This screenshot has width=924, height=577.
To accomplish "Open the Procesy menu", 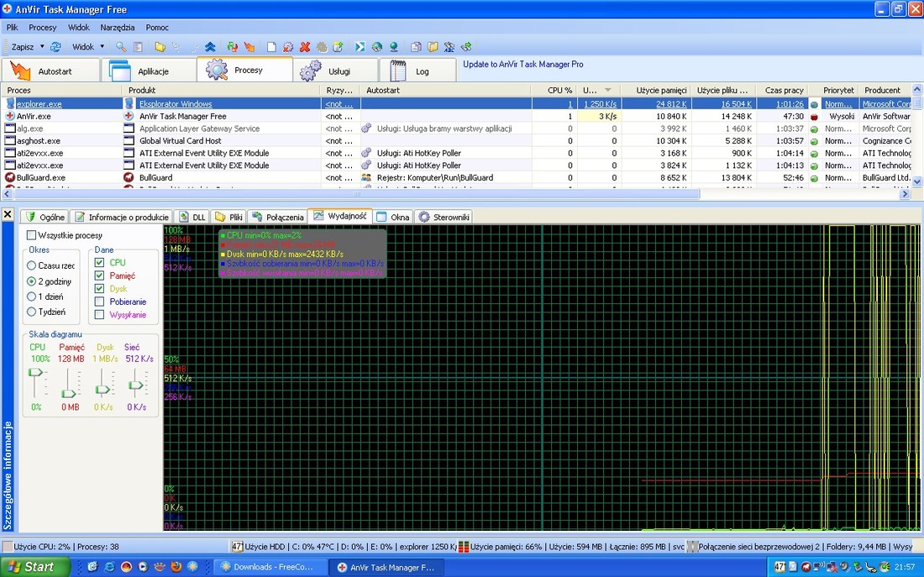I will tap(43, 27).
